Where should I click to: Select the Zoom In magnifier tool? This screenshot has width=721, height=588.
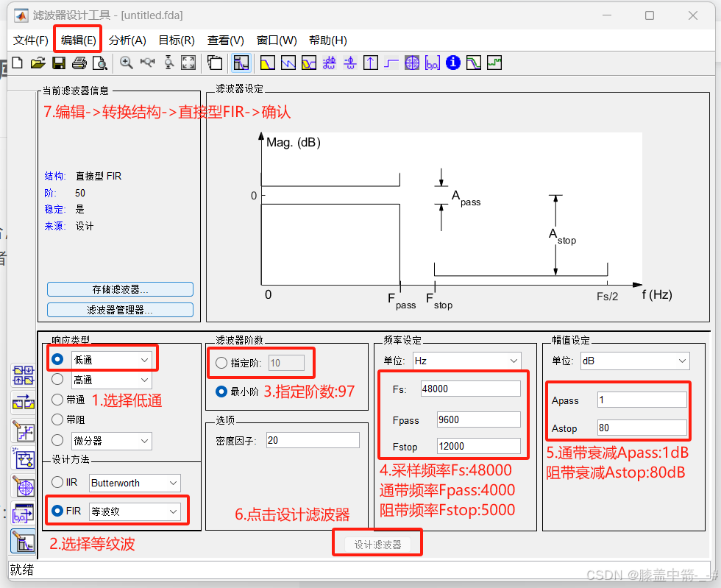(127, 63)
